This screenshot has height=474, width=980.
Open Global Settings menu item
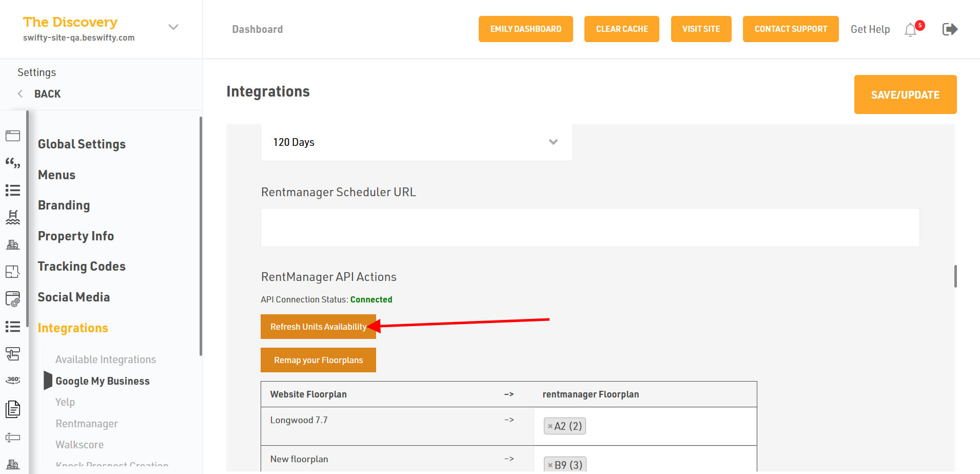pos(82,144)
